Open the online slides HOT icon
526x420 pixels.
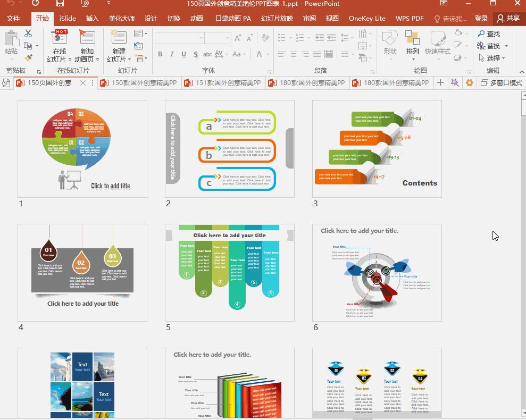click(x=60, y=37)
